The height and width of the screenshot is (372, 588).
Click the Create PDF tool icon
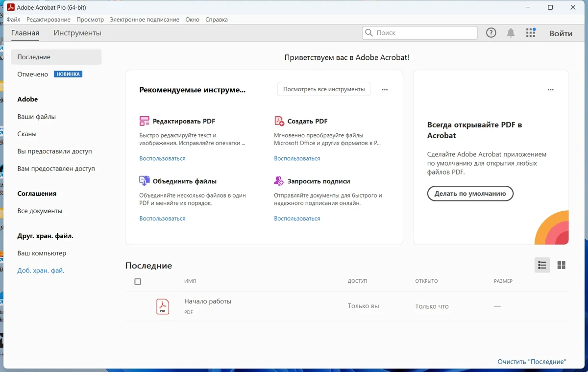click(279, 121)
